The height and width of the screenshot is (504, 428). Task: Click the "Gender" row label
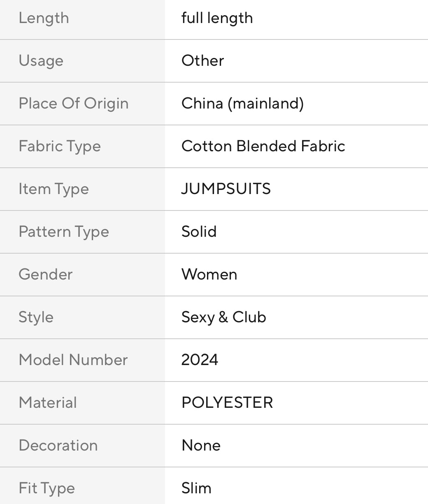coord(46,275)
